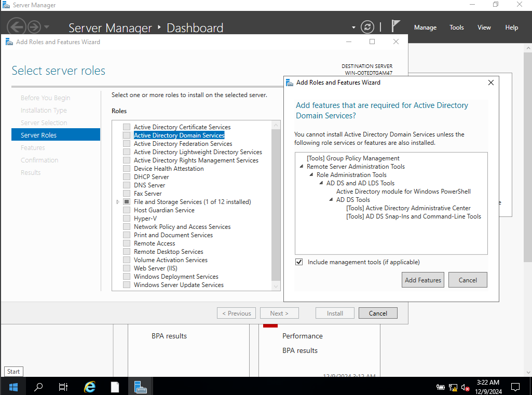Select Active Directory Administrative Center item
The image size is (532, 395).
(408, 208)
